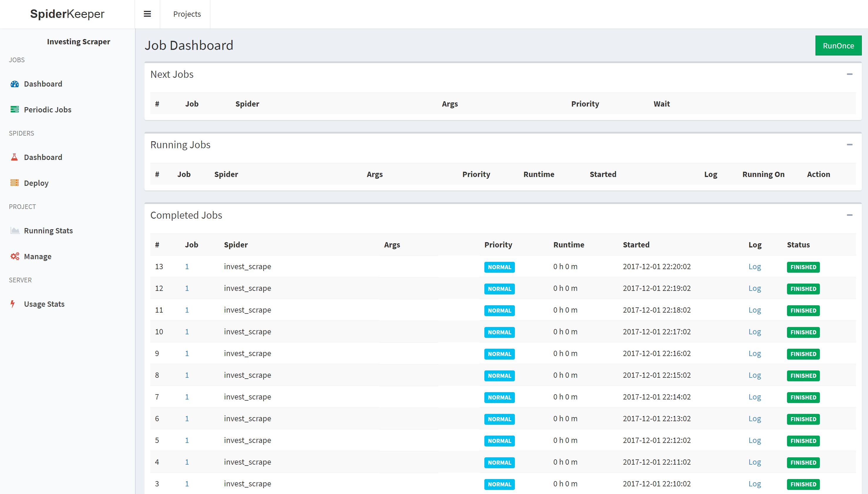This screenshot has width=868, height=494.
Task: Click Running On column header
Action: (763, 174)
